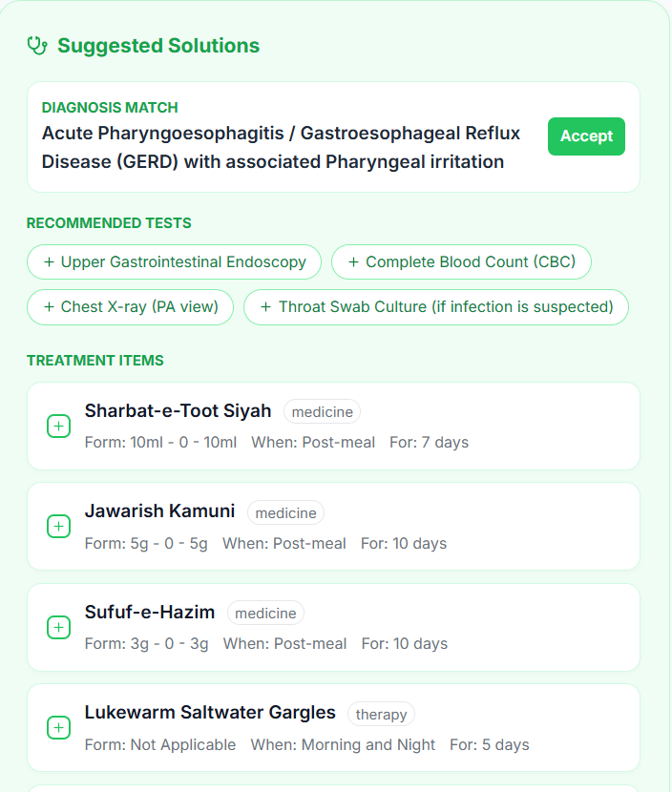Add Chest X-ray (PA view) test
The width and height of the screenshot is (672, 792).
[x=131, y=307]
